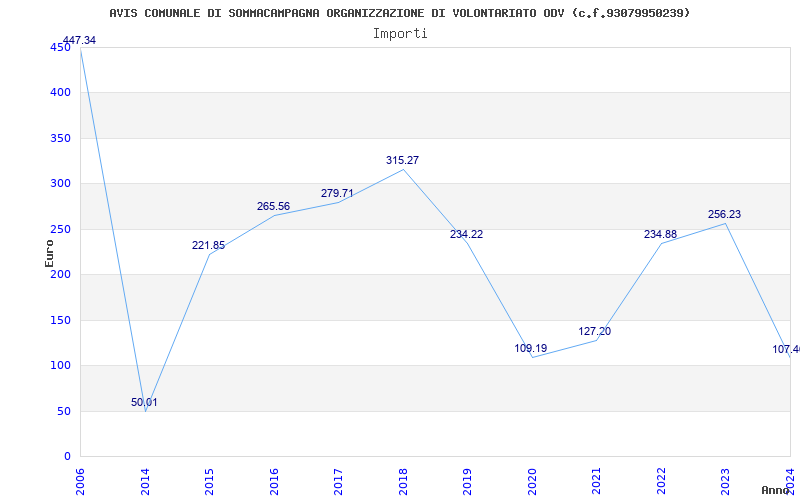Select the 127.20 data label
The image size is (800, 500).
[595, 331]
